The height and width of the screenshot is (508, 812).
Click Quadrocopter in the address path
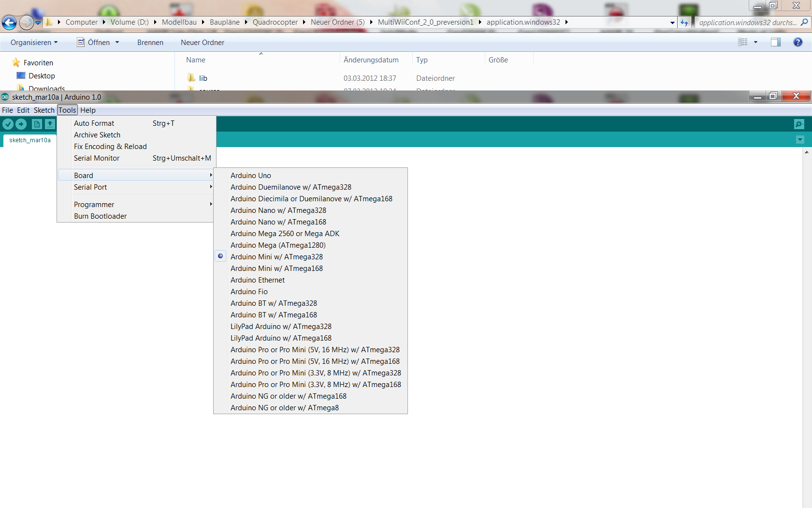point(275,22)
